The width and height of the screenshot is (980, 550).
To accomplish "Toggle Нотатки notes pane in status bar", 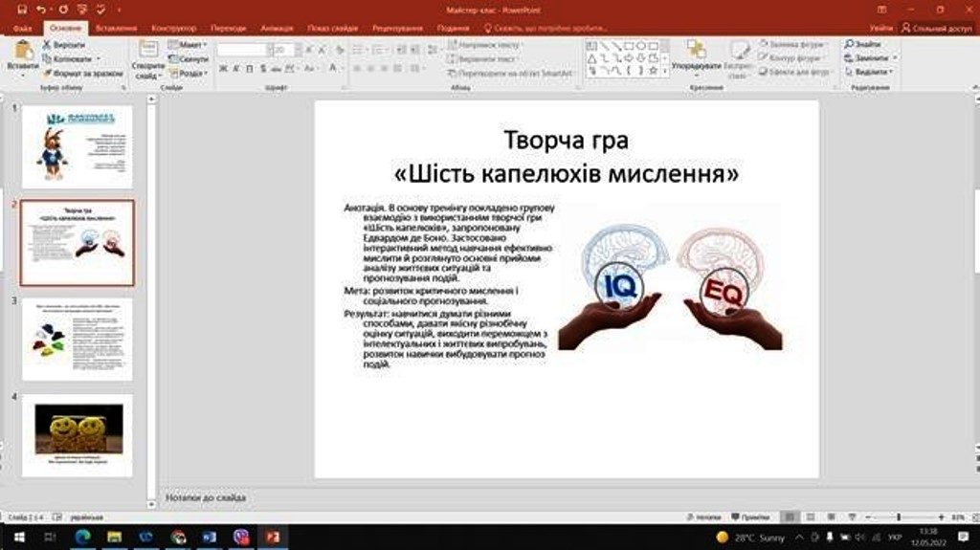I will [703, 517].
